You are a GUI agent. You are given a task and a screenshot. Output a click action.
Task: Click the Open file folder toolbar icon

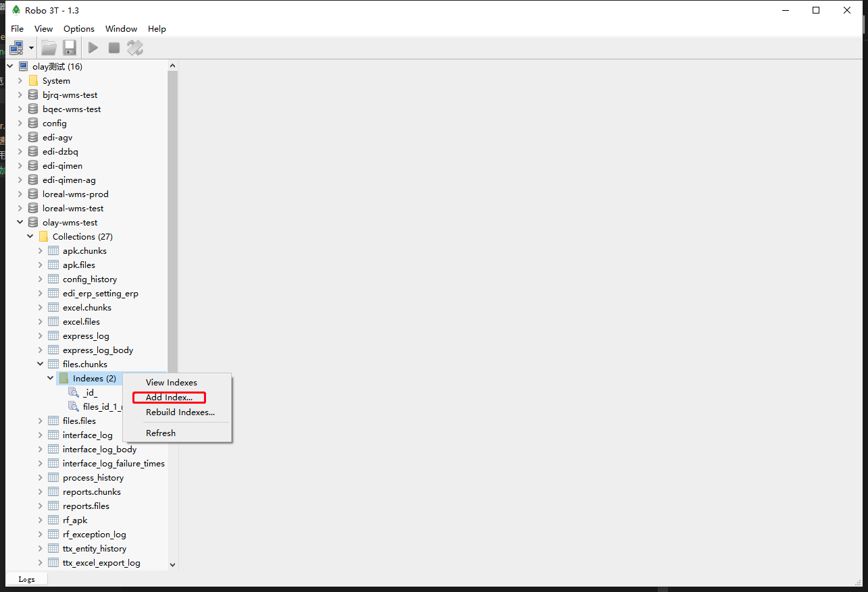[49, 48]
